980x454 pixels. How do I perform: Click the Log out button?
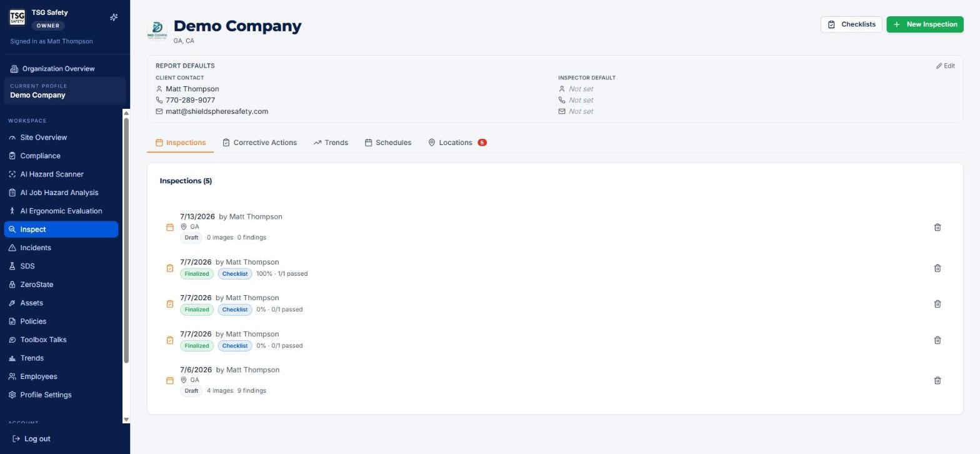click(x=31, y=439)
